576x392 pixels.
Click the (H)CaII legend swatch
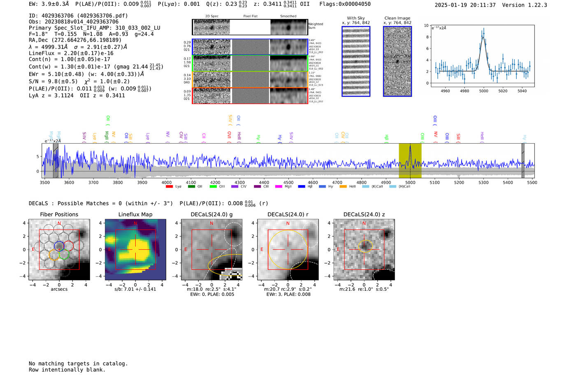point(393,187)
